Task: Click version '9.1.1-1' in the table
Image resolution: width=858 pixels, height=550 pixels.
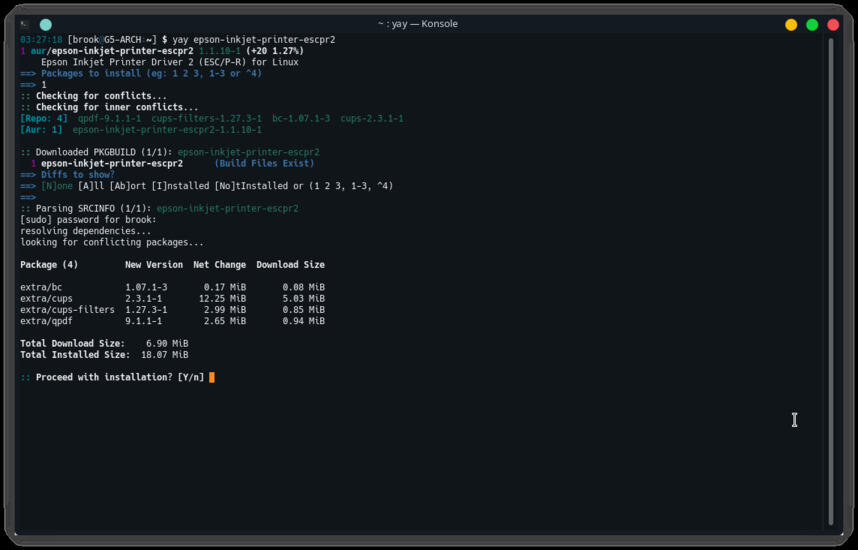Action: tap(143, 321)
